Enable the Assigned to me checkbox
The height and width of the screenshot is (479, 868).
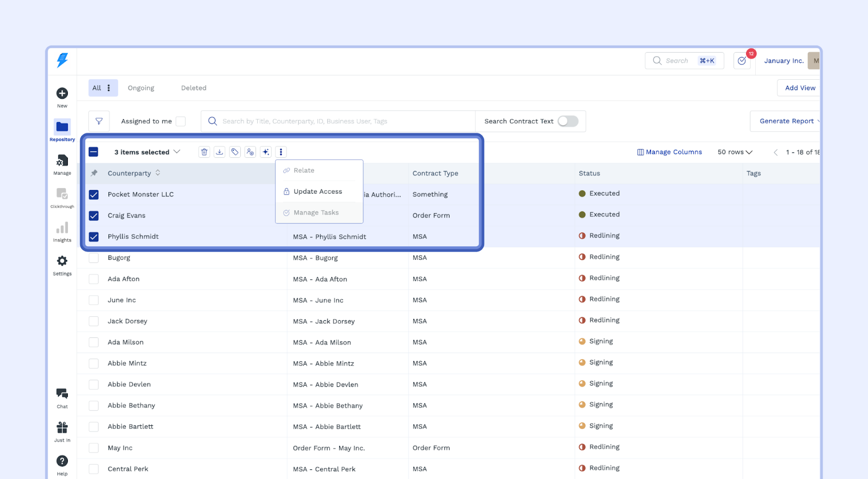pos(181,122)
